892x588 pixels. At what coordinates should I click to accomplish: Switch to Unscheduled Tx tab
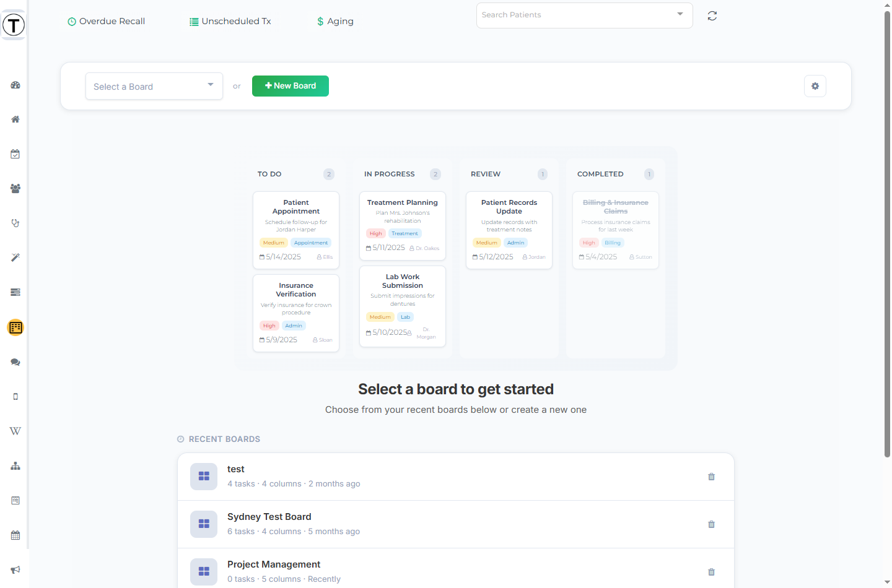[x=230, y=21]
